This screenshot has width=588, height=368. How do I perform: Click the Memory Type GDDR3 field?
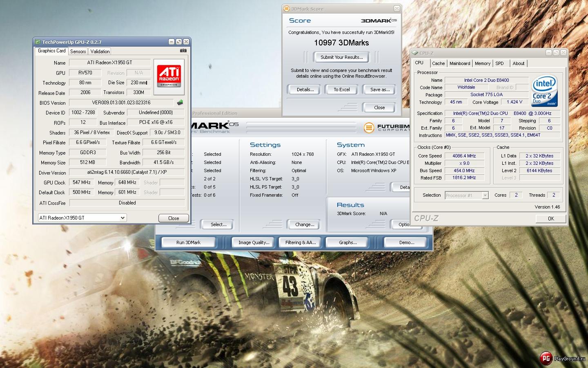tap(88, 153)
